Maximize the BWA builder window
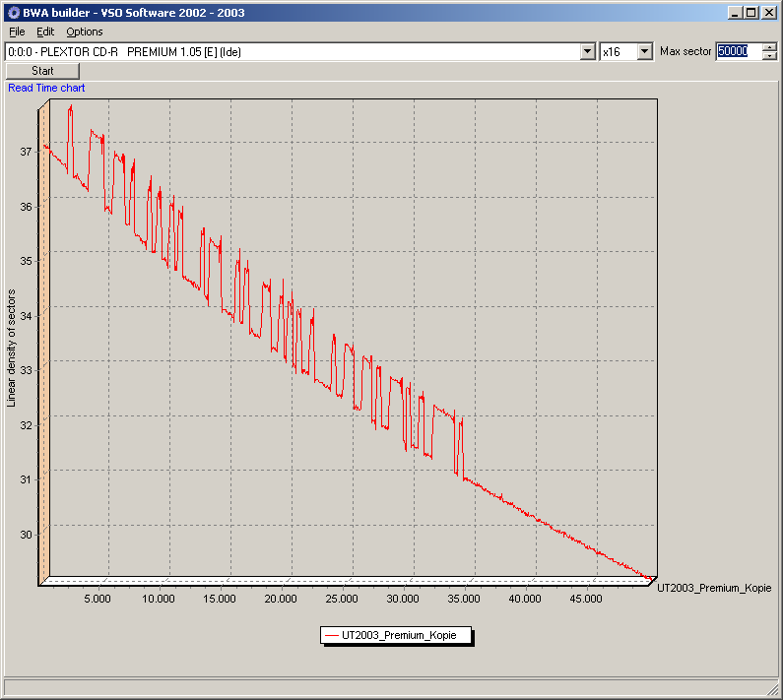Viewport: 783px width, 700px height. 750,13
